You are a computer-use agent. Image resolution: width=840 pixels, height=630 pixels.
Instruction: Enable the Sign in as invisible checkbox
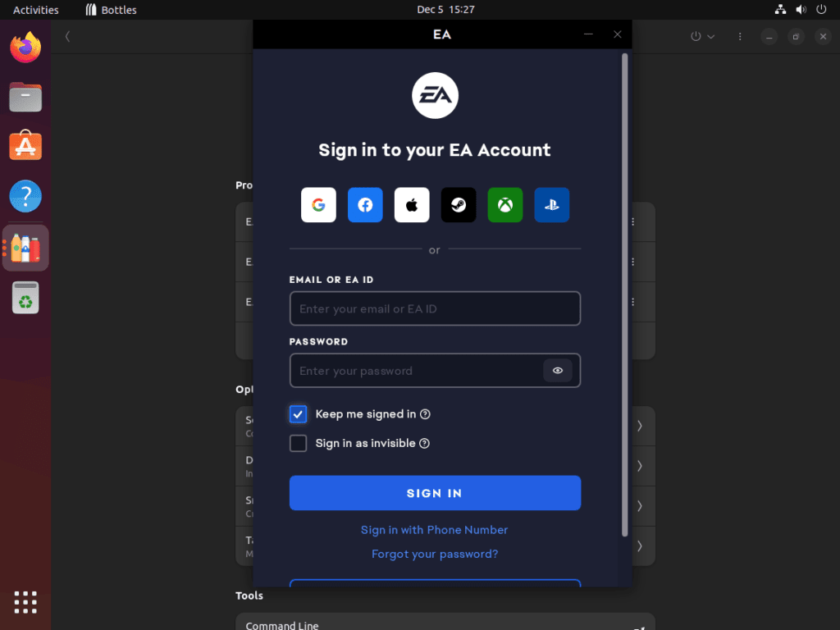point(298,443)
